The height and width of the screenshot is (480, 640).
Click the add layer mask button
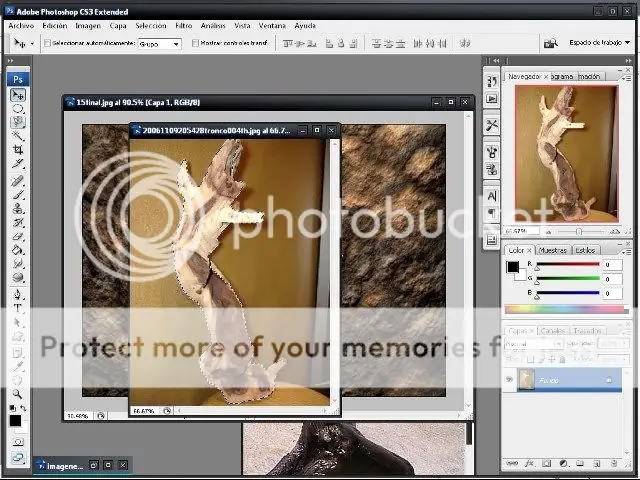546,463
